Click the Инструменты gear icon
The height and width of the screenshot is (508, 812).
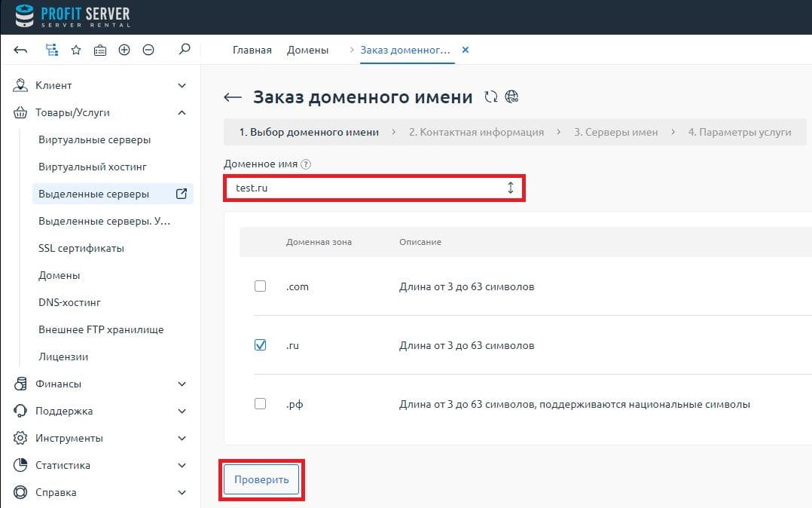pyautogui.click(x=20, y=438)
